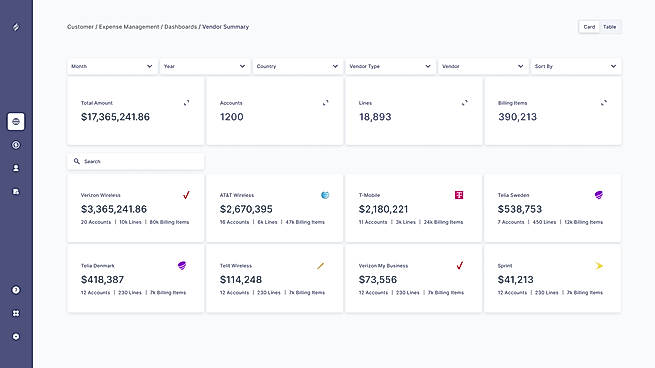Click Expense Management in the breadcrumb

coord(129,27)
